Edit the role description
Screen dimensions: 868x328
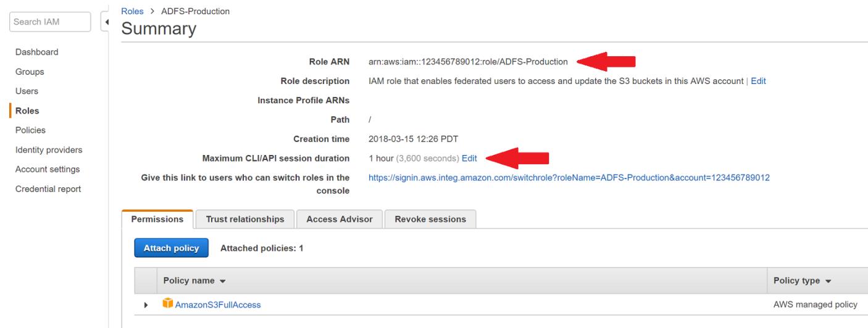point(758,81)
